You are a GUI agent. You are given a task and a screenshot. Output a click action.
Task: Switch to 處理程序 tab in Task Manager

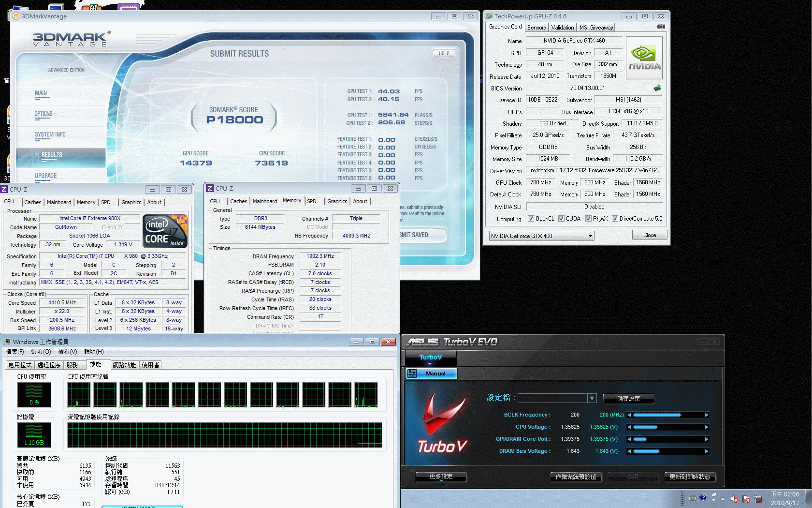(49, 365)
